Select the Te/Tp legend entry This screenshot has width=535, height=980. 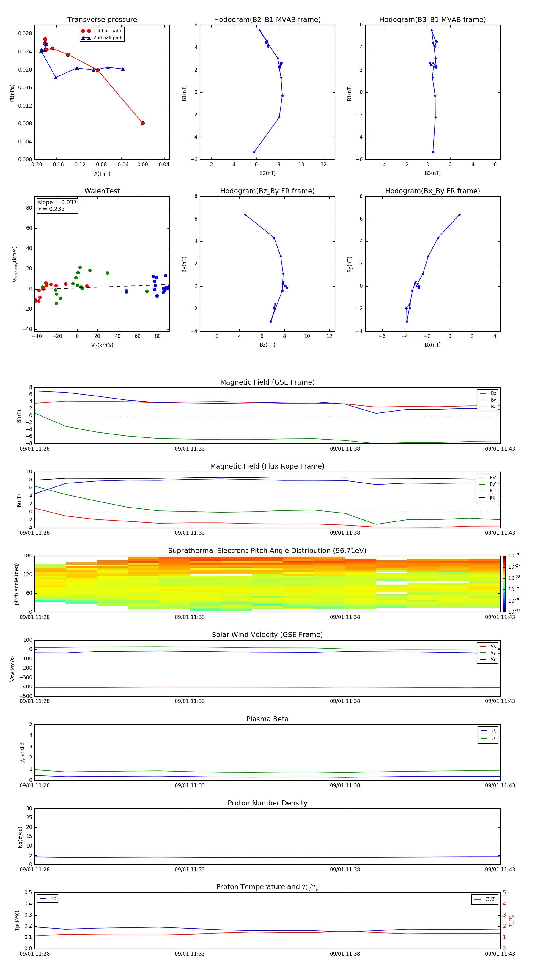pos(485,899)
